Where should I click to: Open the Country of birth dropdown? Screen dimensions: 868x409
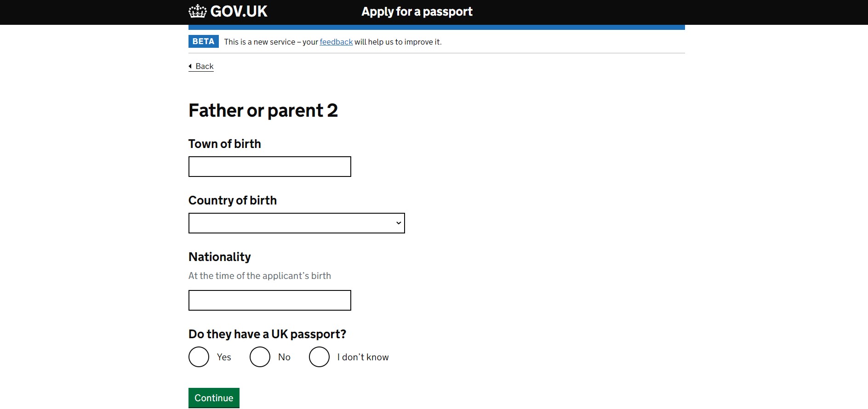(296, 223)
